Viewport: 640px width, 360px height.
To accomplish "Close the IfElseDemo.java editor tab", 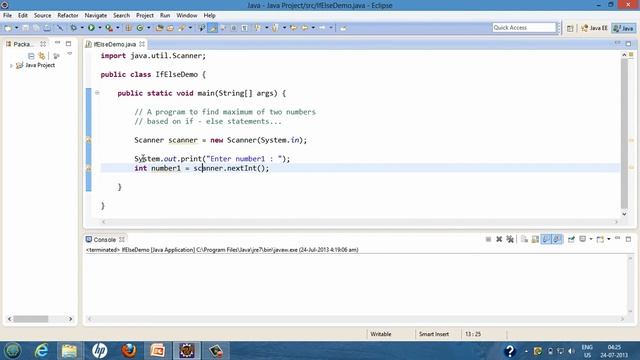I will [142, 44].
